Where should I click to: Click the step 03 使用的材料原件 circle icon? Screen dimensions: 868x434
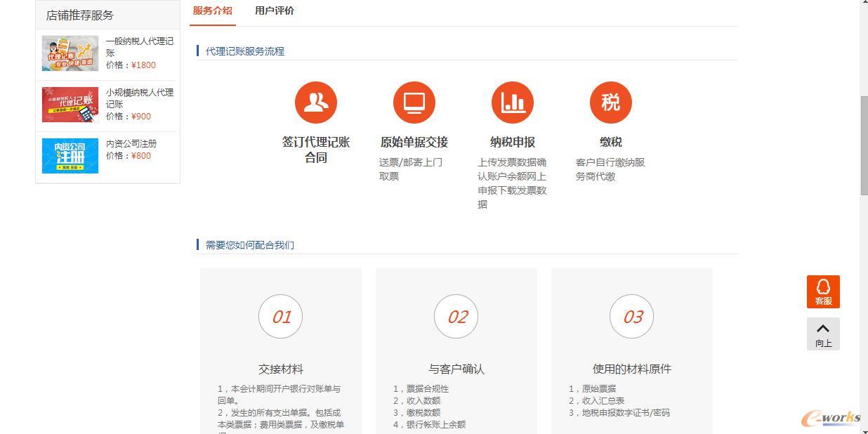pyautogui.click(x=631, y=317)
